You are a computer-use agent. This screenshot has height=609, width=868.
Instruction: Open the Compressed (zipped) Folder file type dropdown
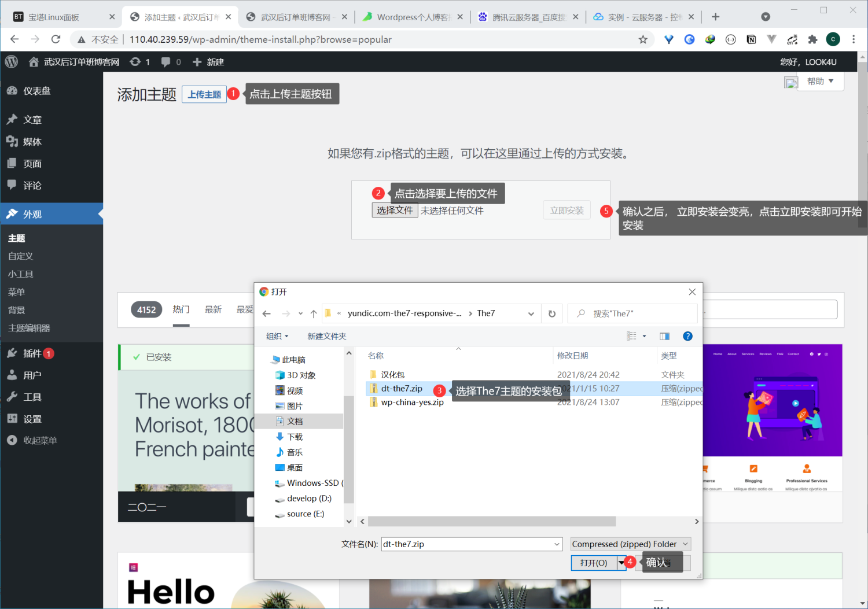coord(630,544)
